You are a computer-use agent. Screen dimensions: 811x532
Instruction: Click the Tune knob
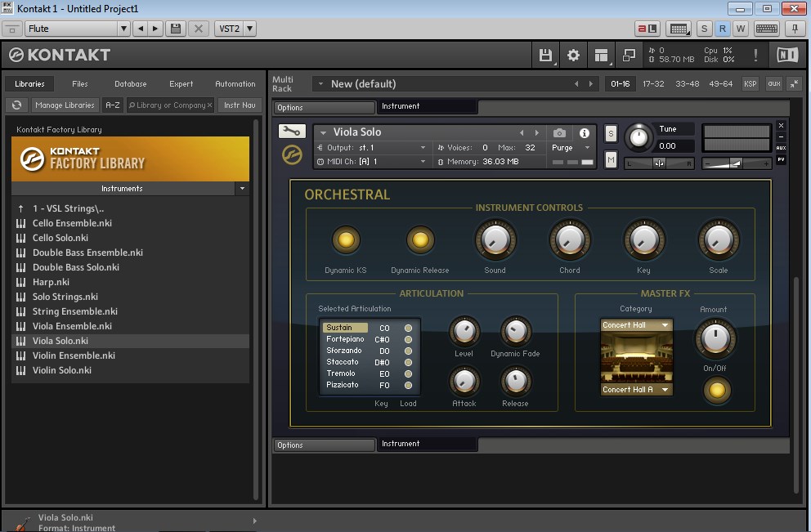[639, 137]
